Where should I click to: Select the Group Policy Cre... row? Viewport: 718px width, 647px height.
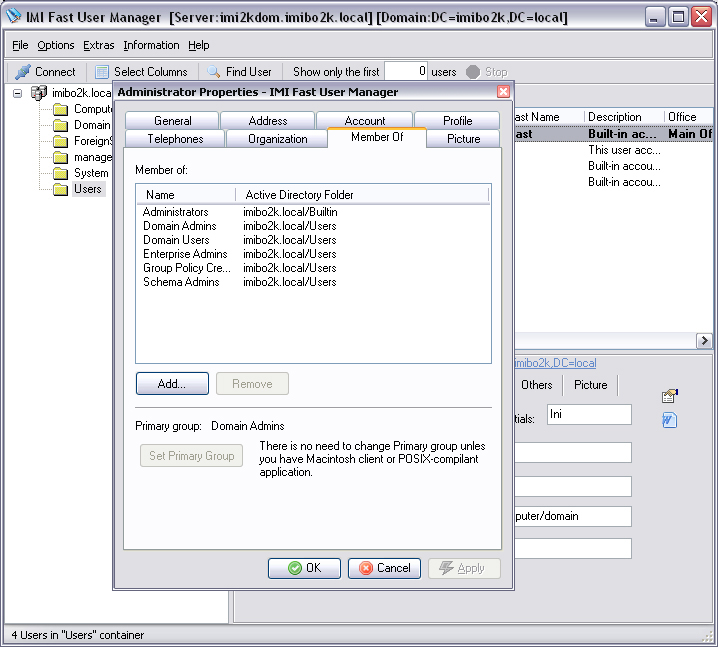pyautogui.click(x=313, y=268)
